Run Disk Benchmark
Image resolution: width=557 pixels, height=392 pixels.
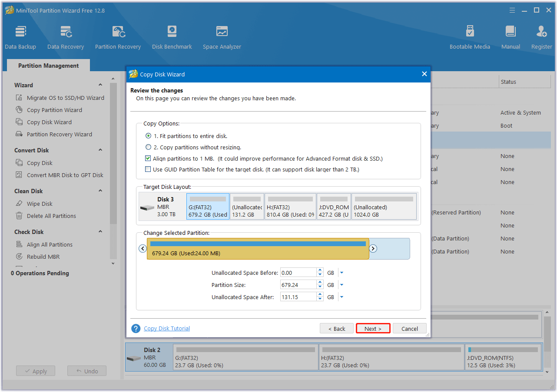(172, 36)
